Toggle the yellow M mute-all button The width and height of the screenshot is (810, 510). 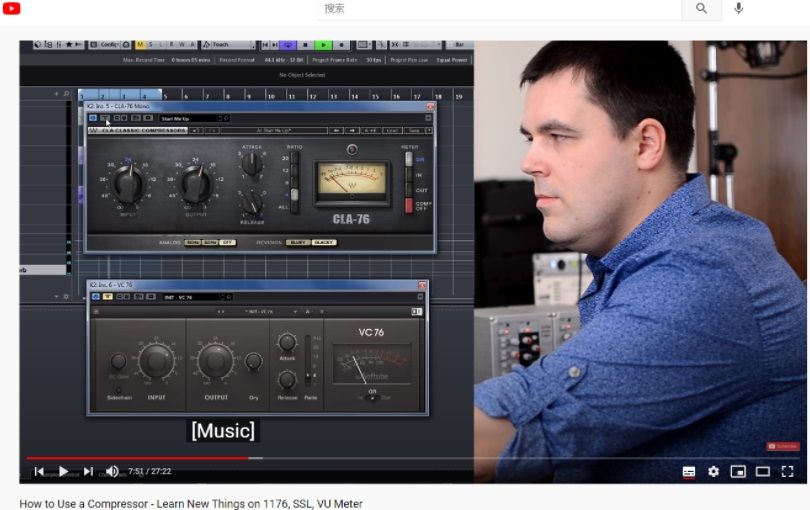(x=140, y=45)
